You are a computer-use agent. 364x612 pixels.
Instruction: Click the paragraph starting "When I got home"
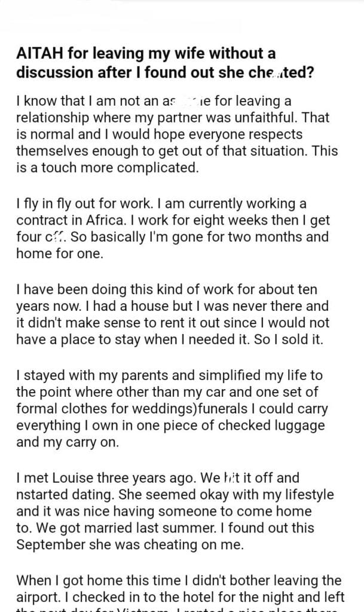179,589
